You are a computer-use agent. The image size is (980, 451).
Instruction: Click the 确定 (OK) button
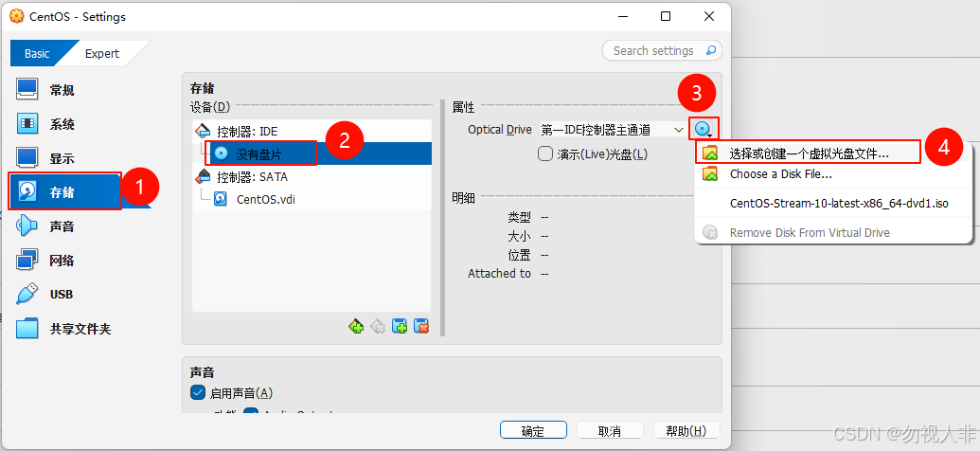point(533,431)
